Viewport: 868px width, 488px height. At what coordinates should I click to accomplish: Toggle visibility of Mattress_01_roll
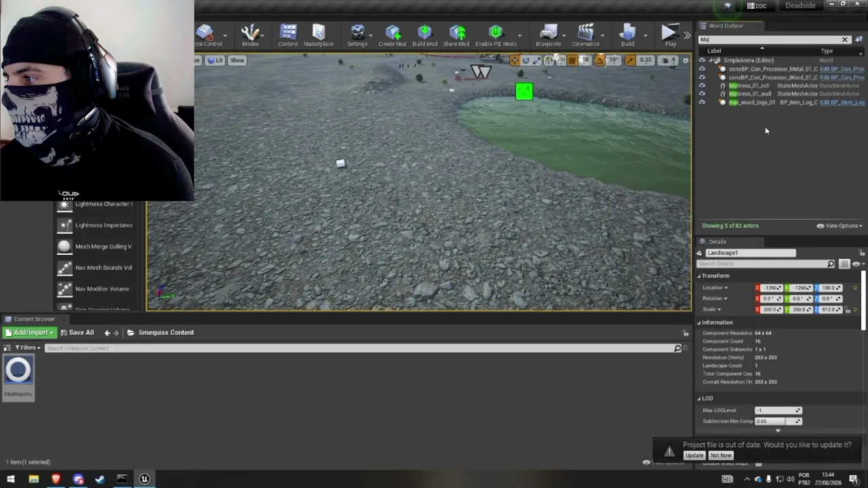(x=702, y=86)
